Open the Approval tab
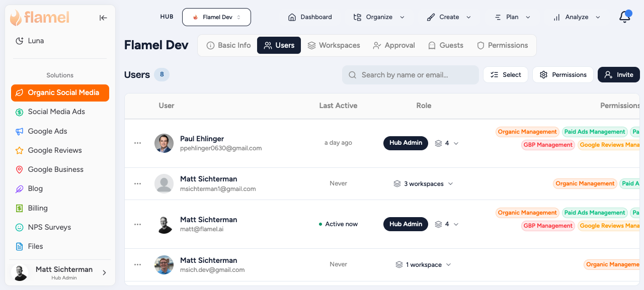 394,45
